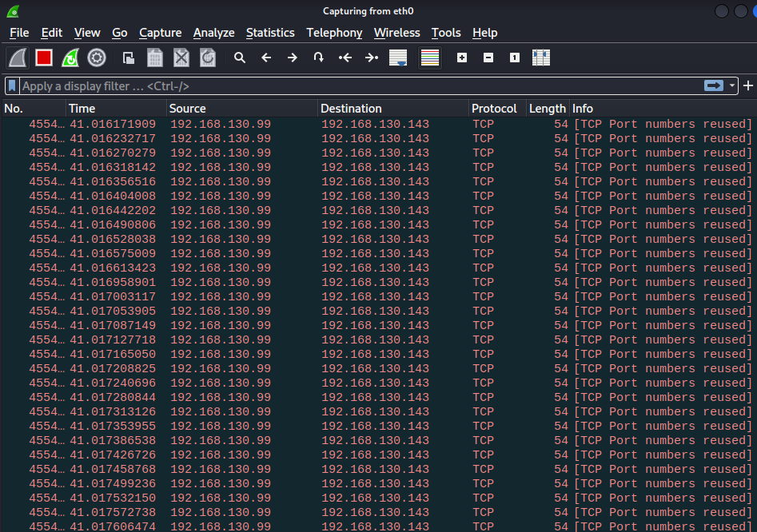The width and height of the screenshot is (757, 532).
Task: Add a filter button with plus
Action: point(748,85)
